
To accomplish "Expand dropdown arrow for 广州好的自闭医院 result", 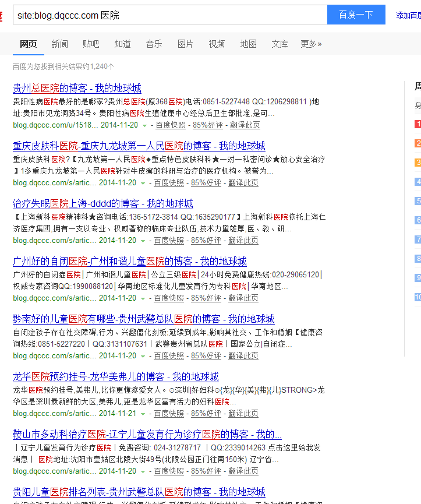I will coord(143,298).
